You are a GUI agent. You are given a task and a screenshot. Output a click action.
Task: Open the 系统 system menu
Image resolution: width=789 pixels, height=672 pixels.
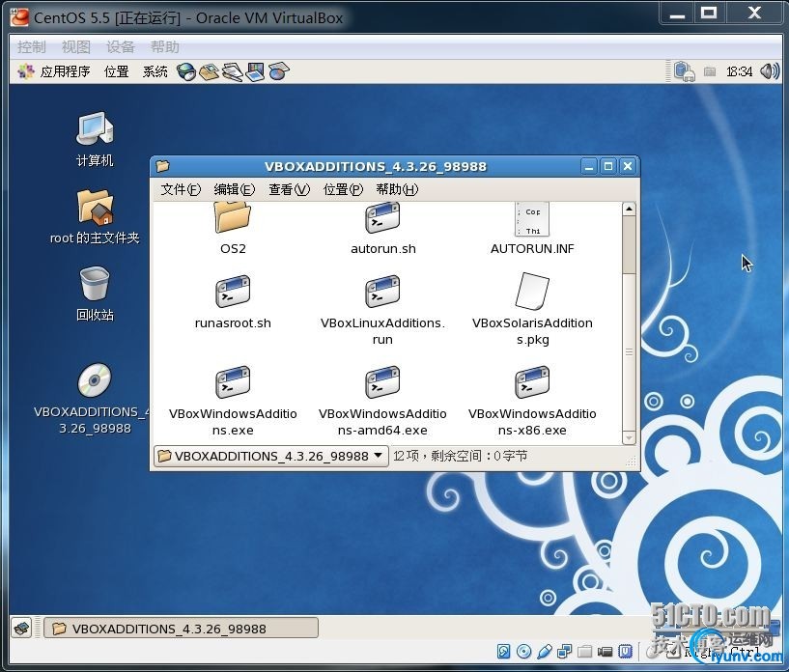[x=155, y=71]
